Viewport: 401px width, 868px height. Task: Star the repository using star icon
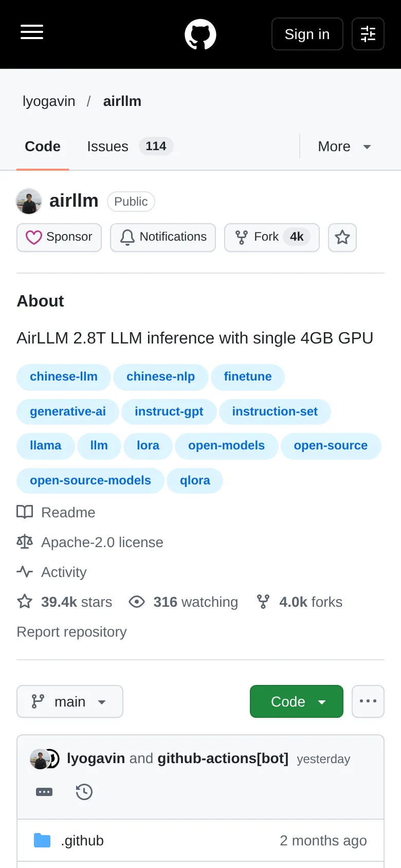point(342,237)
